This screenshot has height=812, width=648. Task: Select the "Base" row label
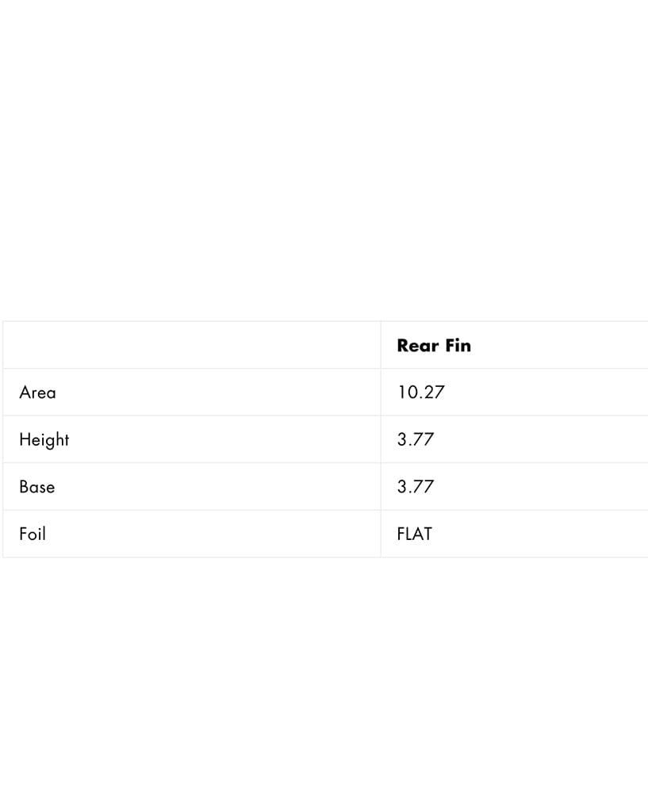tap(37, 487)
